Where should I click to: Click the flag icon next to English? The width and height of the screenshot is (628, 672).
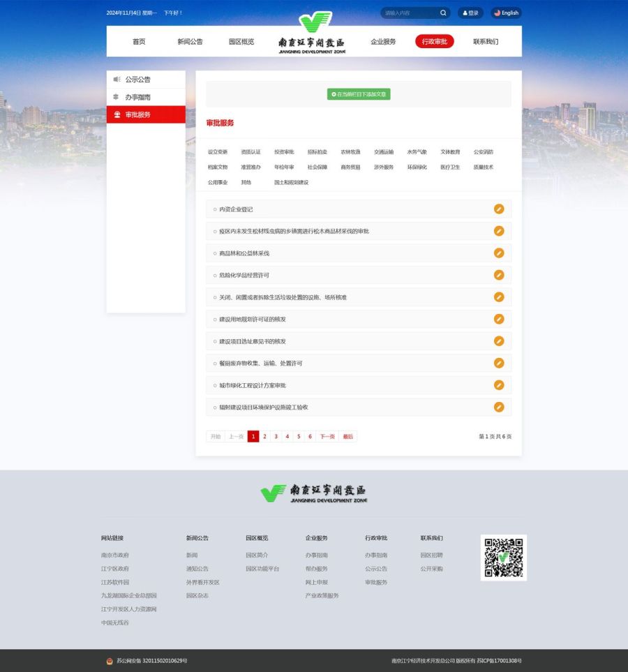tap(497, 13)
